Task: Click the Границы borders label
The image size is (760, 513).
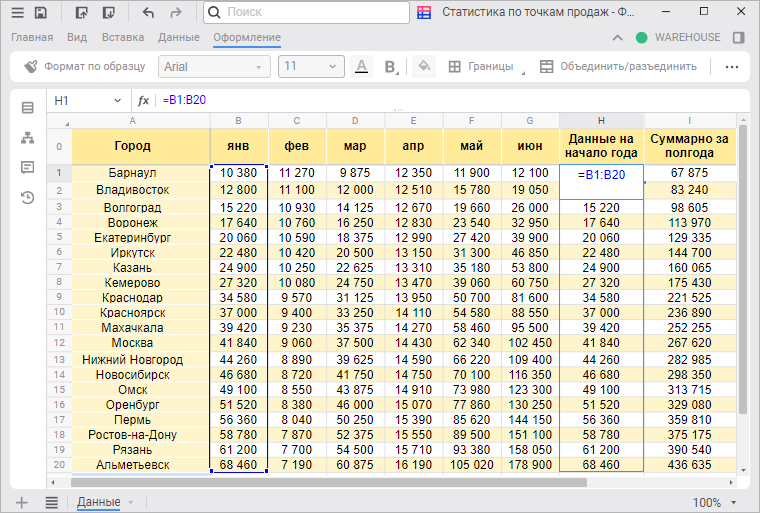Action: 491,66
